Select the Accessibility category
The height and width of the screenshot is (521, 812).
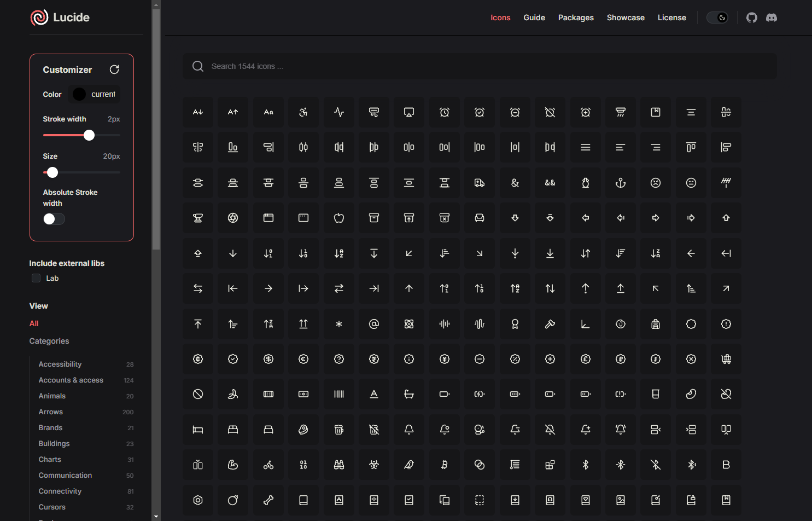pos(60,364)
